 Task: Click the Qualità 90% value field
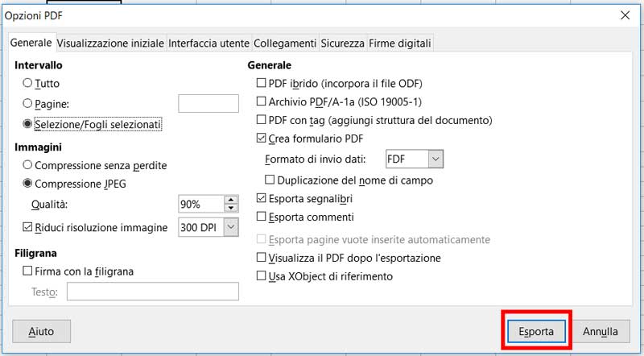202,205
